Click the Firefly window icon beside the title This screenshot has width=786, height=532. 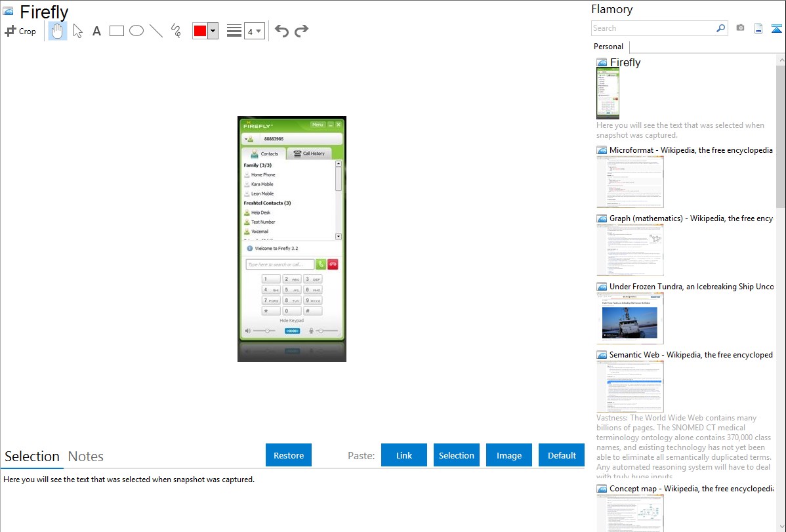[x=8, y=11]
